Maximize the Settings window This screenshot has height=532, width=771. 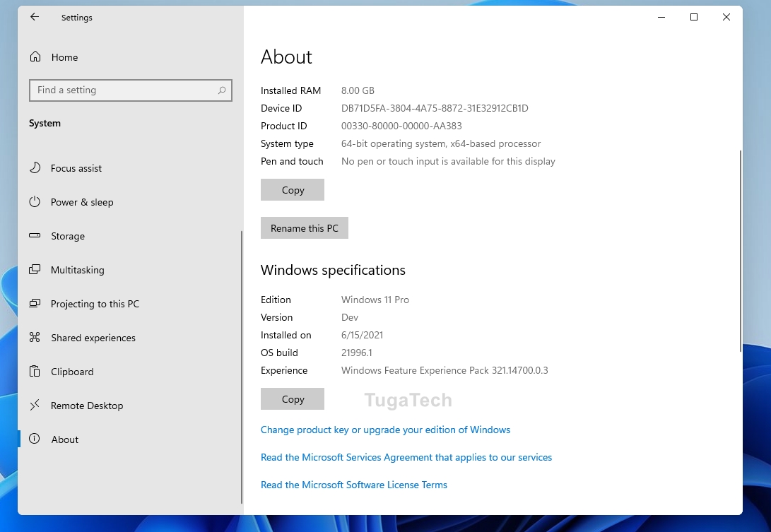(694, 17)
